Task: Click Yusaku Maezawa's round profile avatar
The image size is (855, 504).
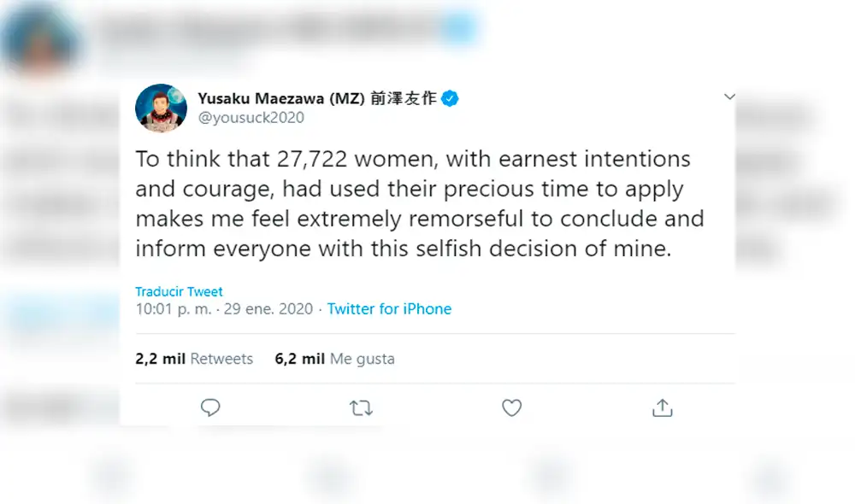Action: pos(161,108)
